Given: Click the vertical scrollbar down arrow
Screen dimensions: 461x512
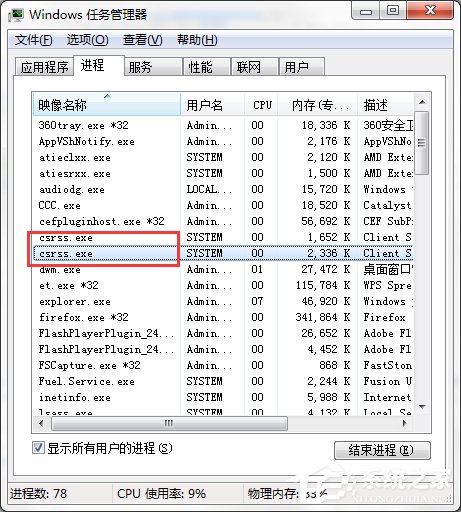Looking at the screenshot, I should 422,406.
